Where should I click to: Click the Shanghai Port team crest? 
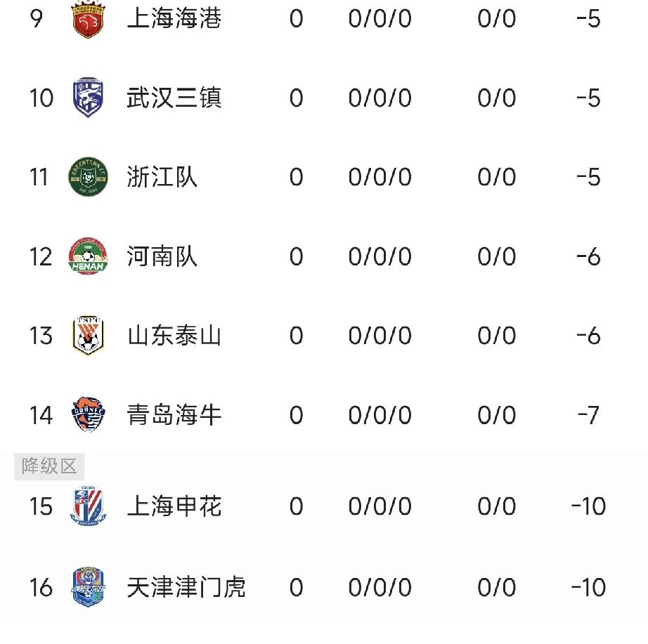coord(88,19)
